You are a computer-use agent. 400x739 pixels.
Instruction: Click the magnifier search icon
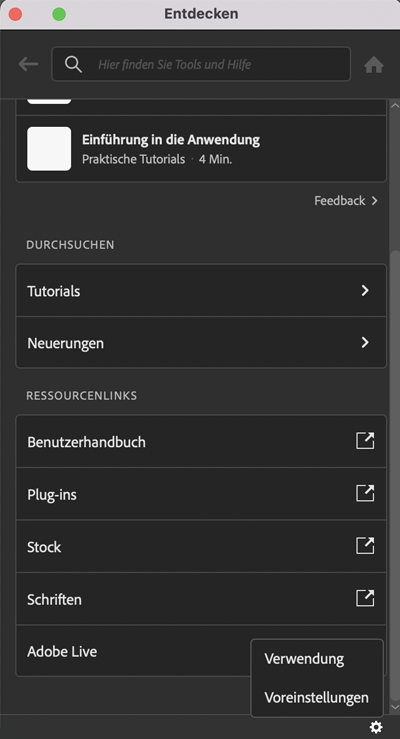point(73,64)
